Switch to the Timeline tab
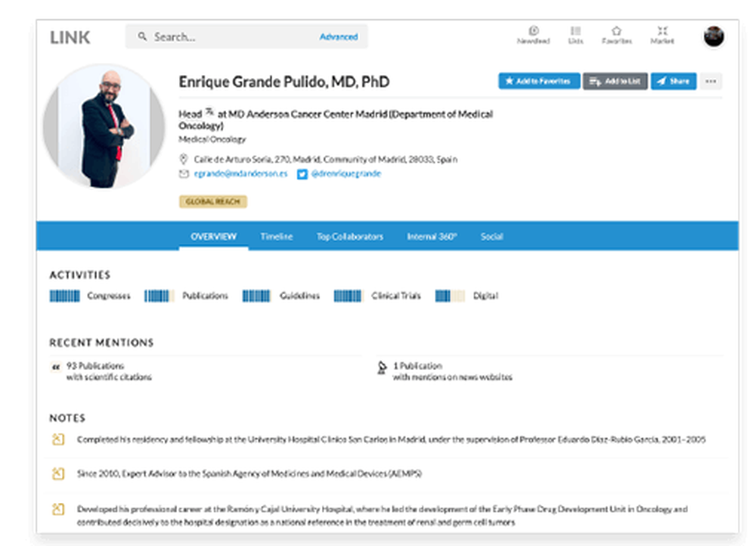Viewport: 756px width, 546px height. [277, 237]
